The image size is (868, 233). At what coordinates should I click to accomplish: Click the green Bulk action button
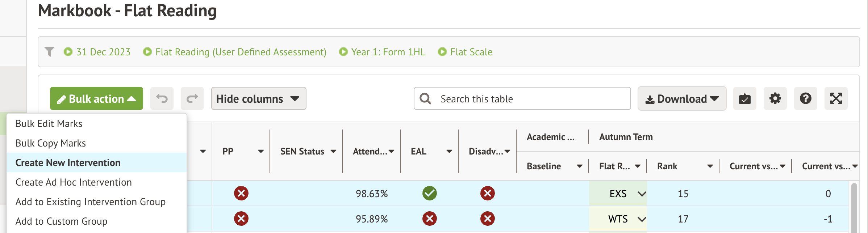[x=96, y=98]
